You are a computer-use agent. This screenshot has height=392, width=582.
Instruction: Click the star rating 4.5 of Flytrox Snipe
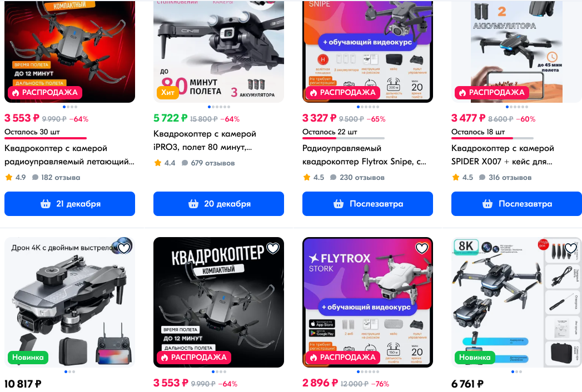(314, 178)
